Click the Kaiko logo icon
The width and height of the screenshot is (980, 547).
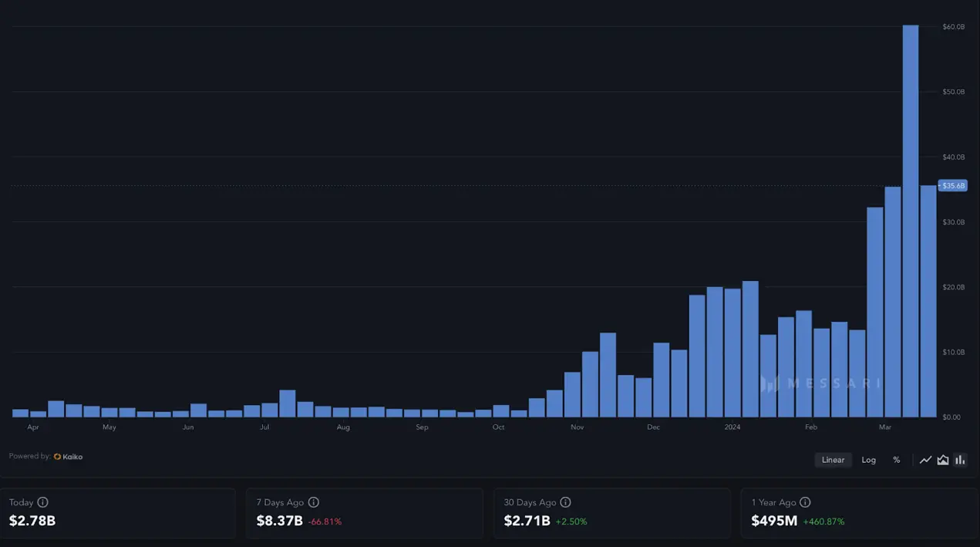pos(58,457)
